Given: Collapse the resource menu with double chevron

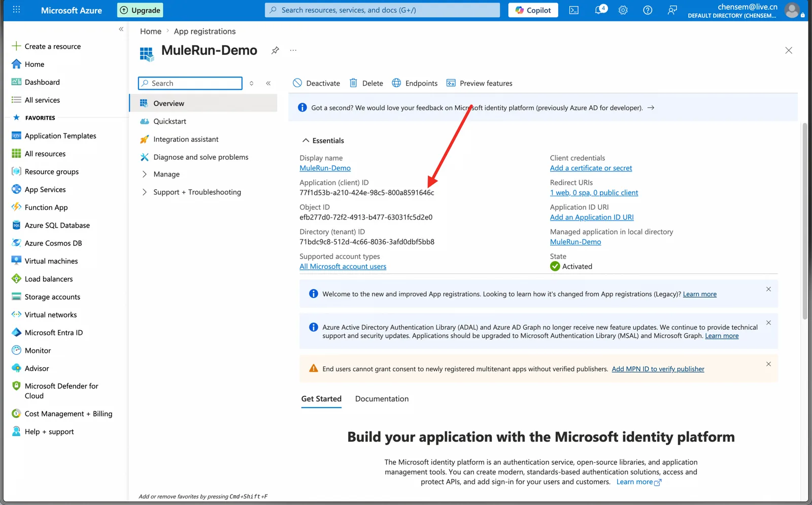Looking at the screenshot, I should [x=268, y=83].
